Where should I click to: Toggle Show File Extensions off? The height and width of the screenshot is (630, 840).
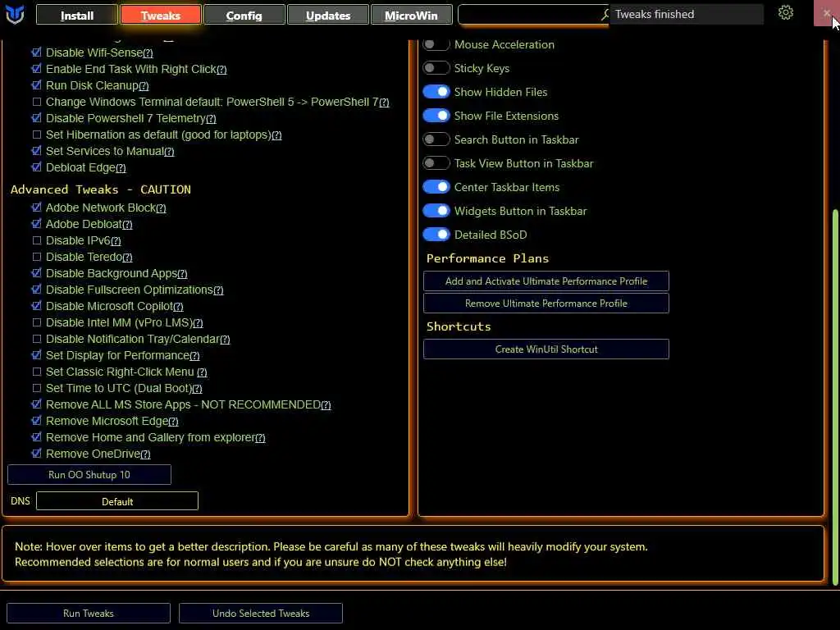(x=436, y=116)
